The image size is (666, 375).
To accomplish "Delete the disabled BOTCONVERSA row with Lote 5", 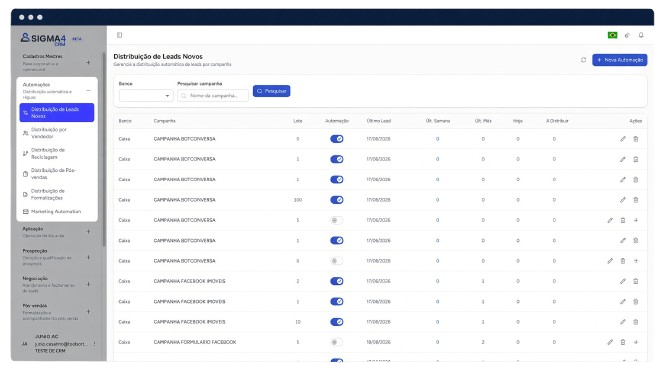I will 623,220.
